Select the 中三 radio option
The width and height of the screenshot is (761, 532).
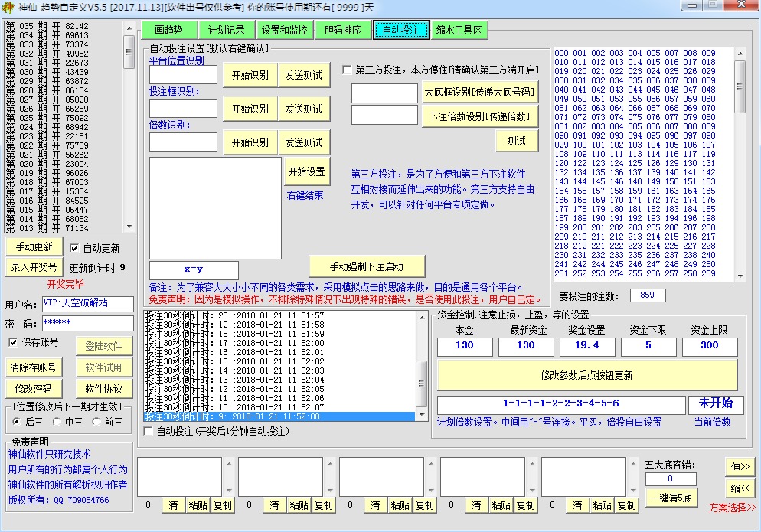57,422
